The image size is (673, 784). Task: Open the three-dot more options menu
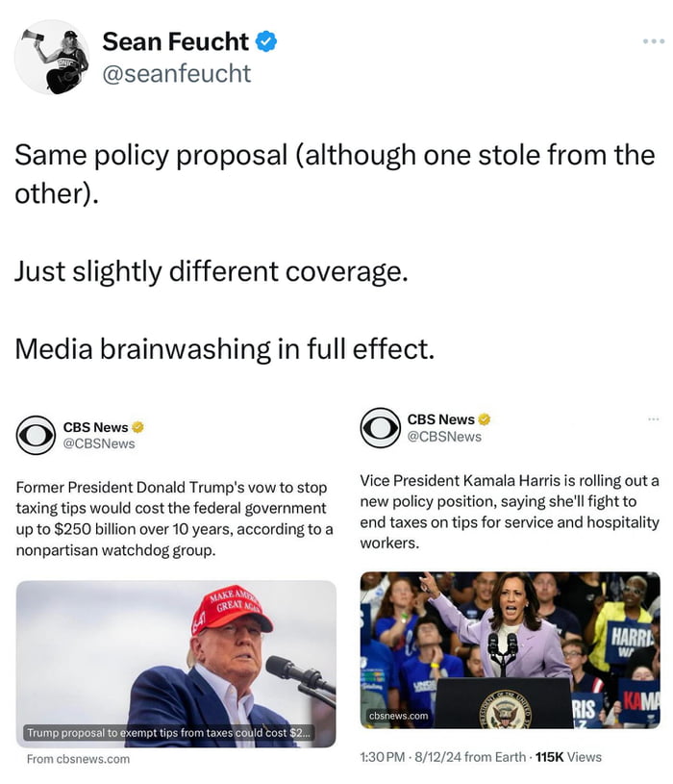(654, 41)
